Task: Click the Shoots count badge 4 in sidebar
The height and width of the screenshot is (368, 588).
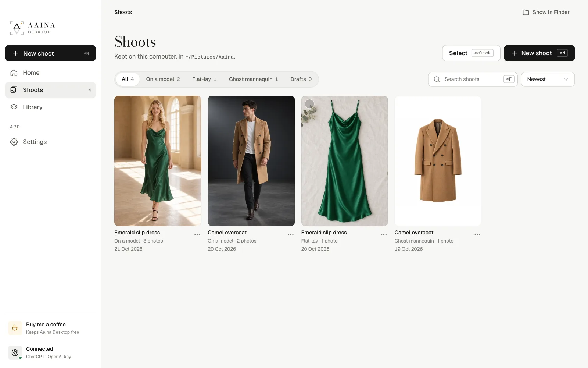Action: pos(90,90)
